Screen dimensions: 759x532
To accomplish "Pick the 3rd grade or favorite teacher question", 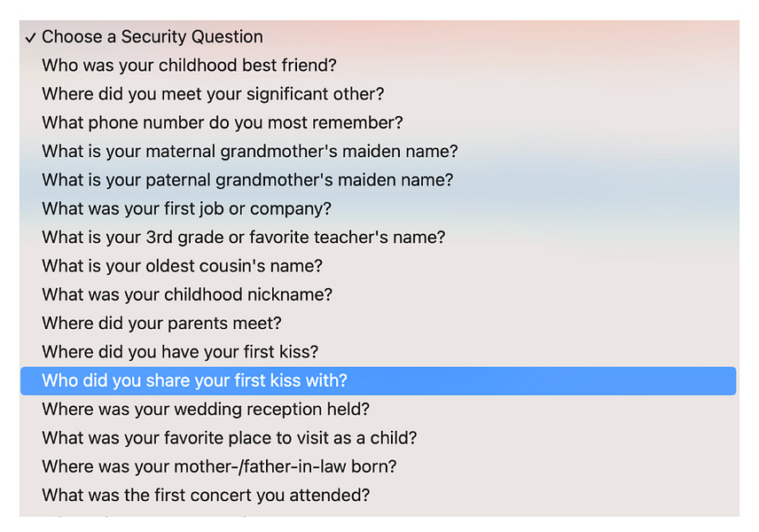I will pyautogui.click(x=379, y=238).
